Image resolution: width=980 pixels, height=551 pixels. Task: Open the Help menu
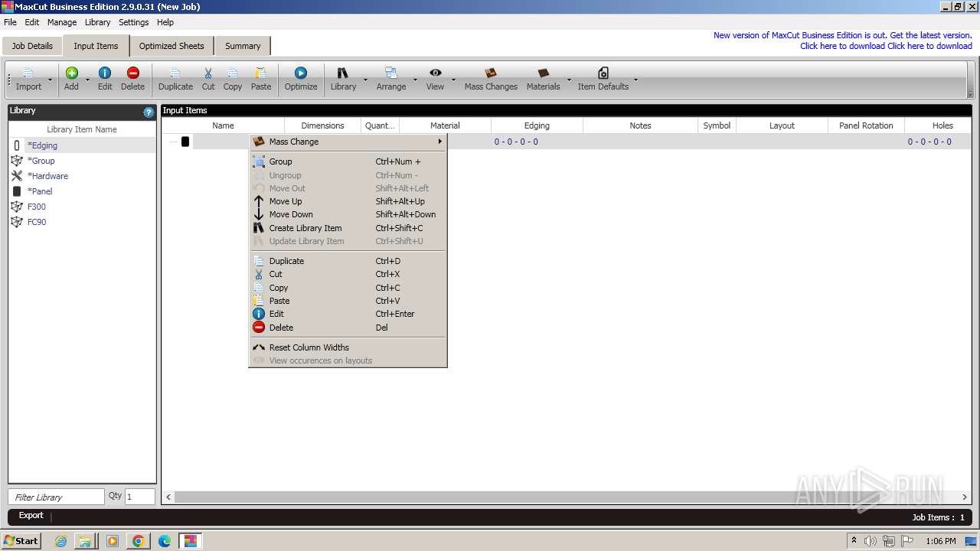tap(165, 22)
